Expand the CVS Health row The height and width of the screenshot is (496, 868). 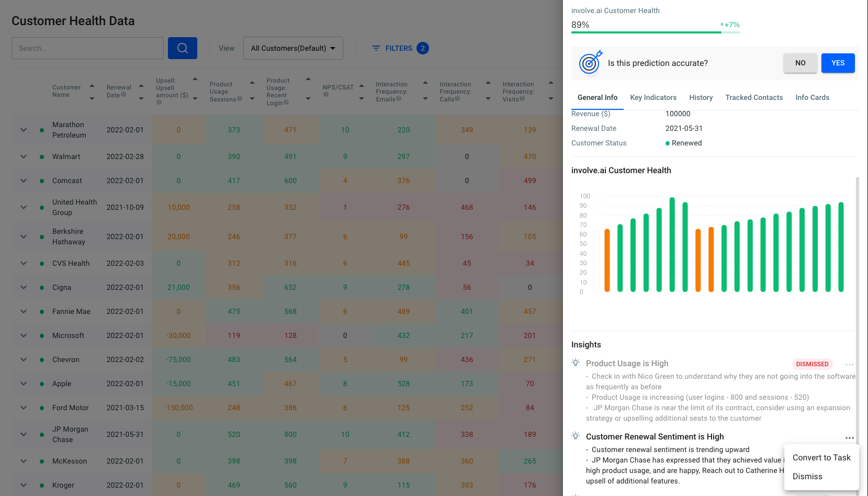tap(24, 263)
